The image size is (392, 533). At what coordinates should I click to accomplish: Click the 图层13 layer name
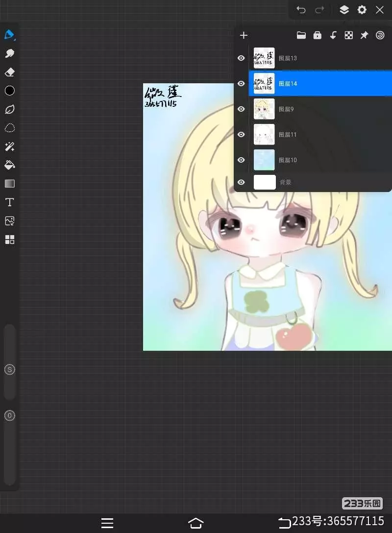(x=288, y=58)
